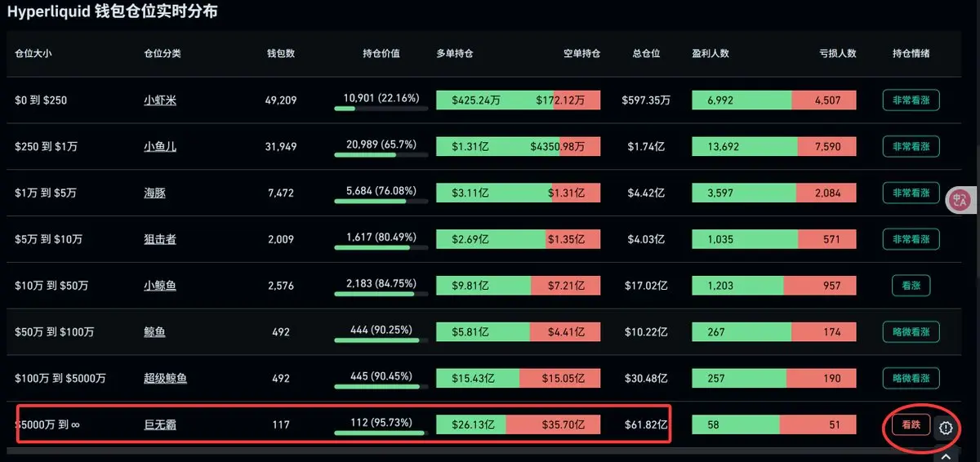Click the $100万 到 $5000万 size range
The width and height of the screenshot is (980, 462).
60,379
